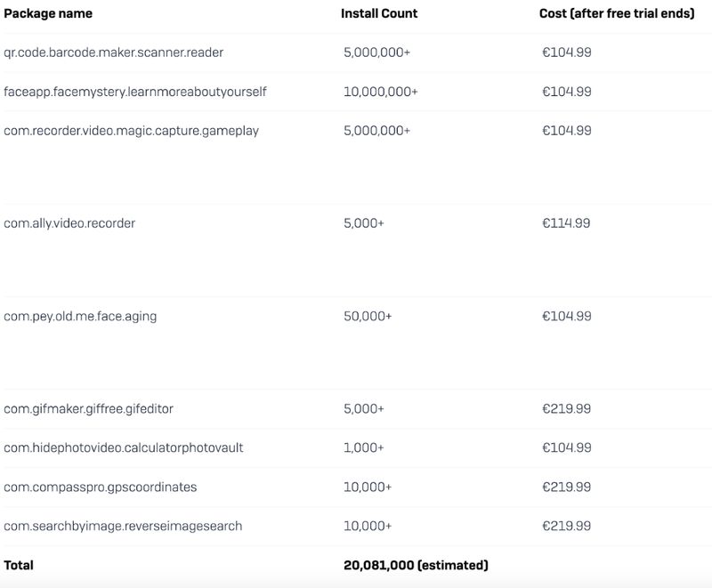Click the Package name column header
The width and height of the screenshot is (712, 588).
pyautogui.click(x=48, y=13)
